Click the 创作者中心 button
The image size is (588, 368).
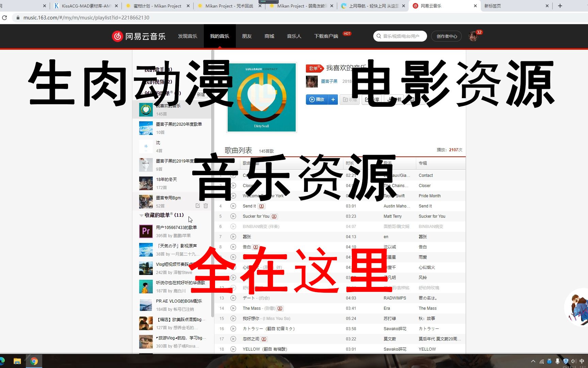[446, 36]
